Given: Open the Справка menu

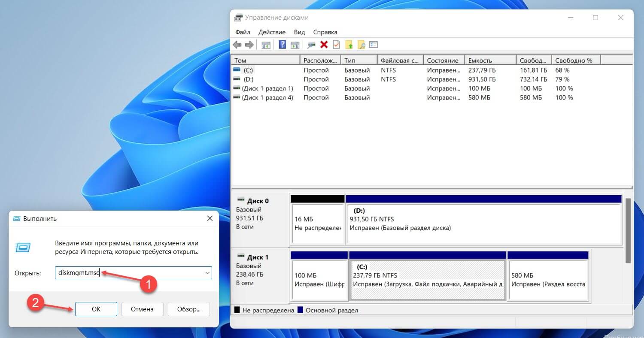Looking at the screenshot, I should click(325, 32).
